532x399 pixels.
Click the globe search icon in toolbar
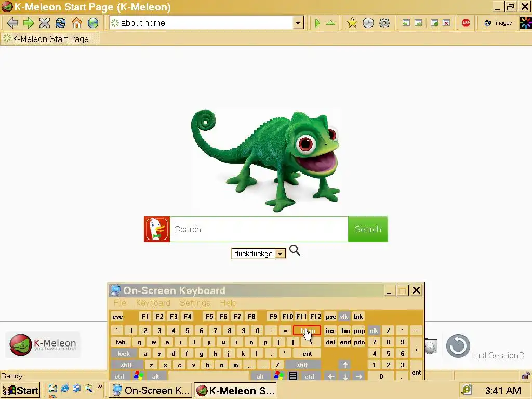(x=93, y=23)
